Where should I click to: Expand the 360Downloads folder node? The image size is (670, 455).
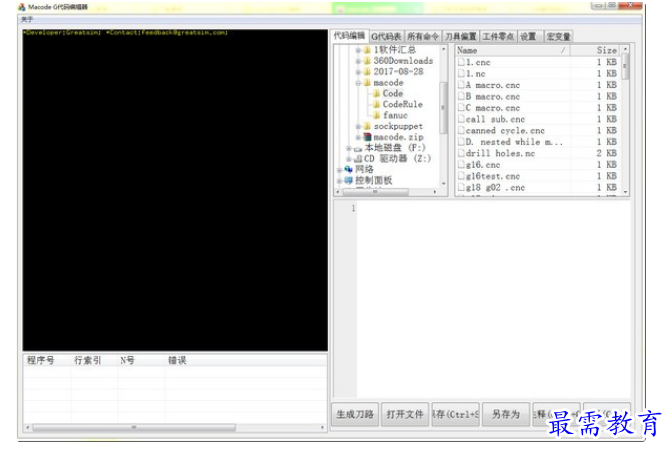pyautogui.click(x=358, y=61)
